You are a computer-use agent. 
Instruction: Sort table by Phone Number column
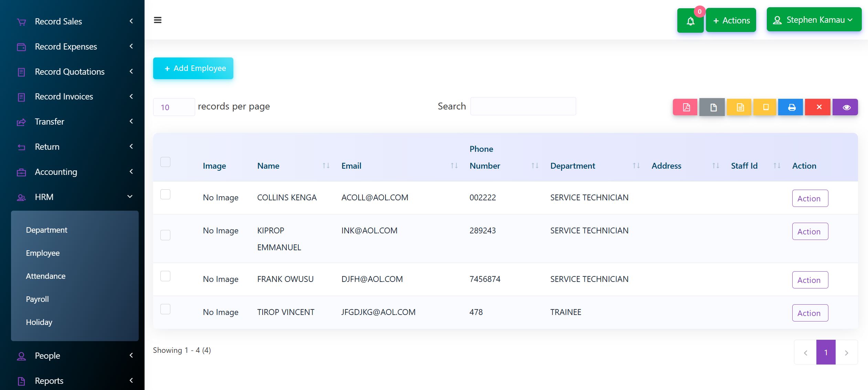(x=535, y=166)
